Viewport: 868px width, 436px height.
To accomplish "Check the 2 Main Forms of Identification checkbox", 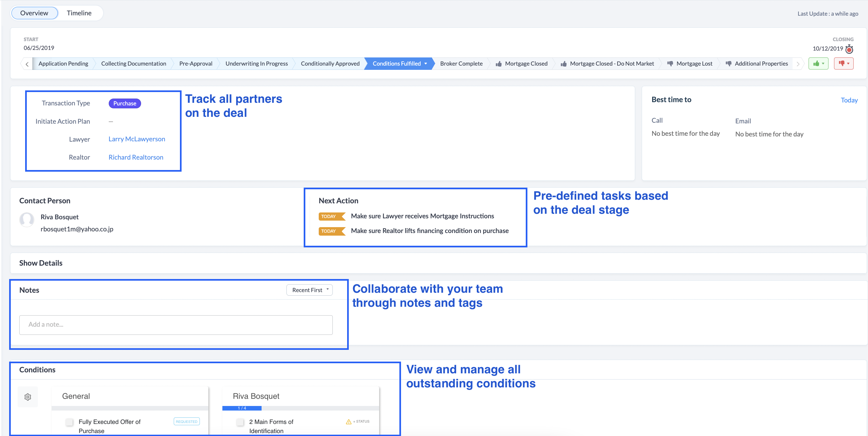I will 240,422.
